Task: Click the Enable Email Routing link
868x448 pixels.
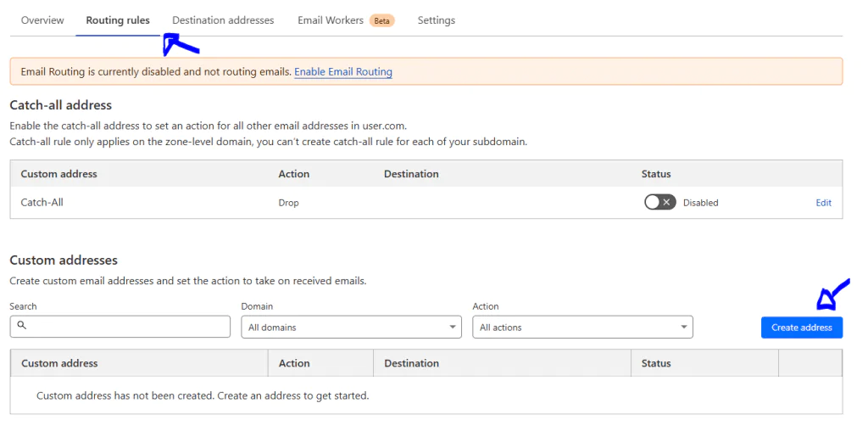Action: click(343, 72)
